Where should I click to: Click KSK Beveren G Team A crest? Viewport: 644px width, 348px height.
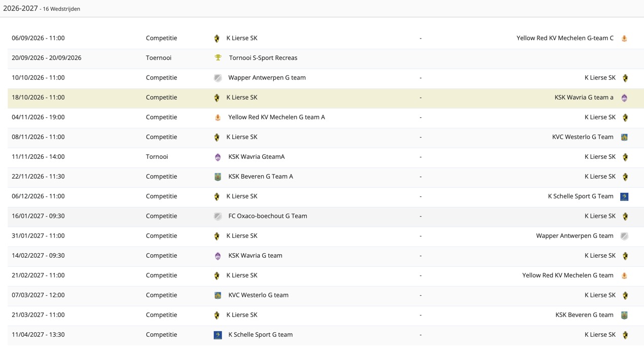[x=218, y=177]
